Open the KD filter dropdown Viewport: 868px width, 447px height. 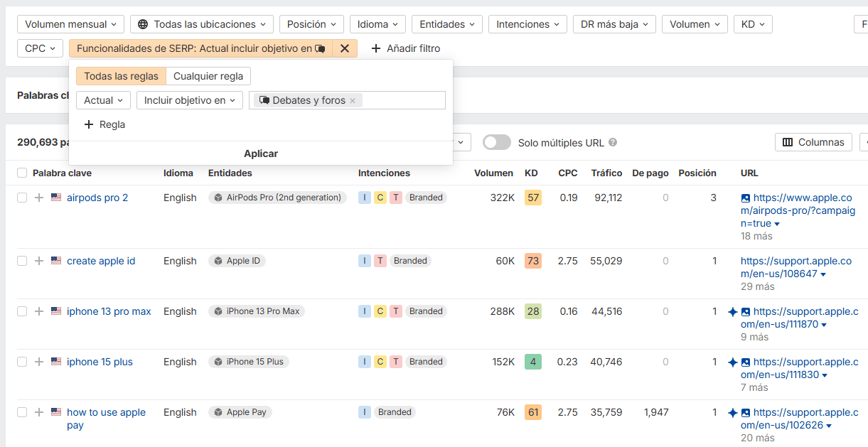[753, 24]
